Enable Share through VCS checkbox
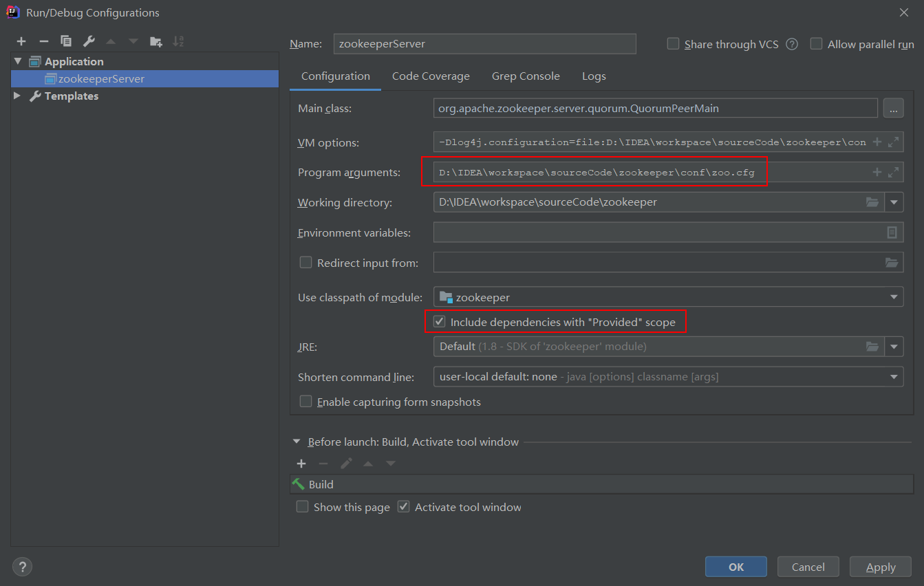 point(673,44)
